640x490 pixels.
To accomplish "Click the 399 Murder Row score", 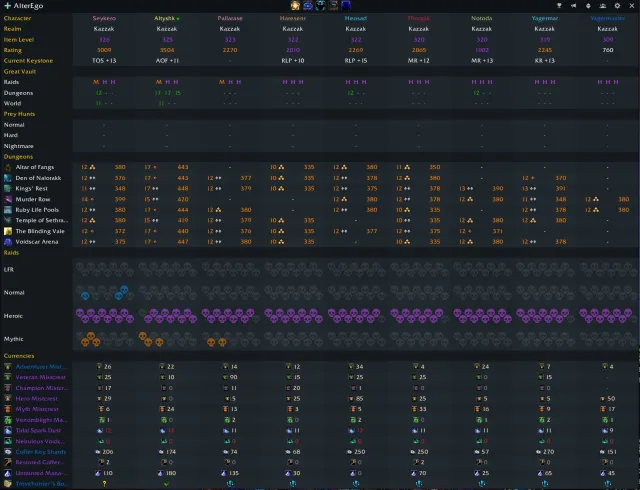I will tap(120, 199).
